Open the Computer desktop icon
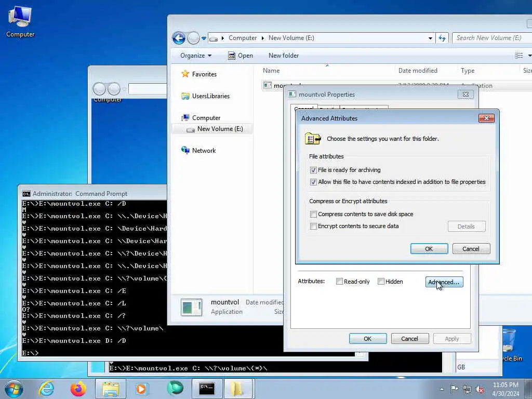 point(20,21)
